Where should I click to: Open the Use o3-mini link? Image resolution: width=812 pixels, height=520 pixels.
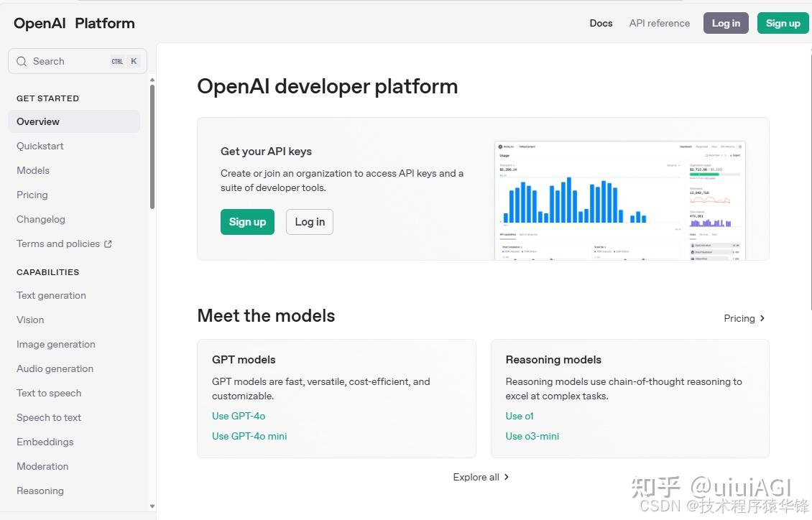(532, 436)
